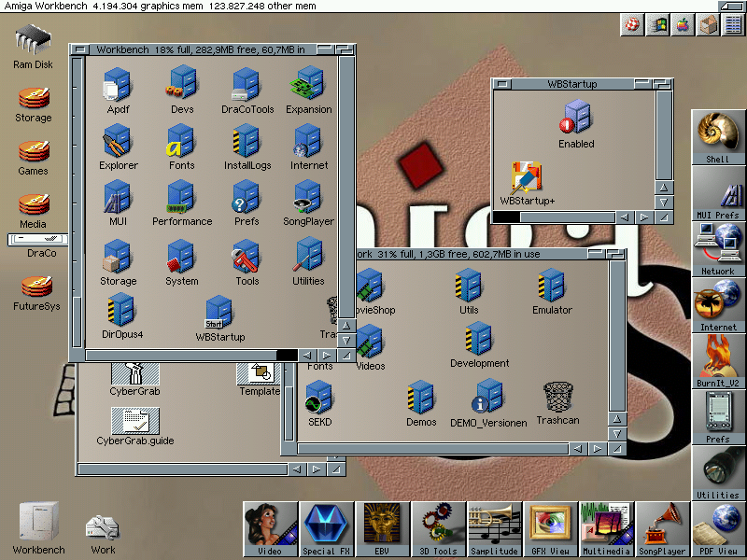The image size is (747, 560).
Task: Click right scroll arrow in Workbench window
Action: click(328, 356)
